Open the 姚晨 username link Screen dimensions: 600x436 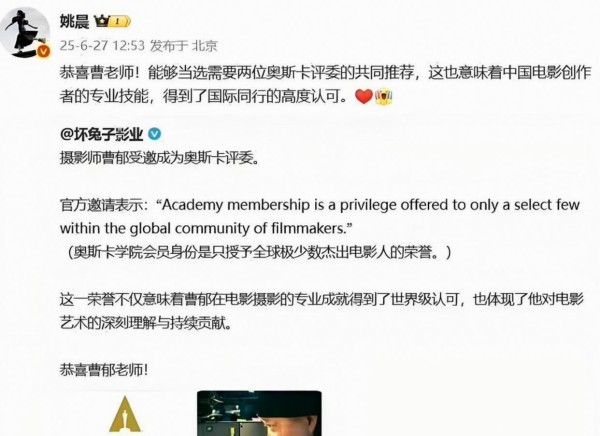[x=74, y=21]
